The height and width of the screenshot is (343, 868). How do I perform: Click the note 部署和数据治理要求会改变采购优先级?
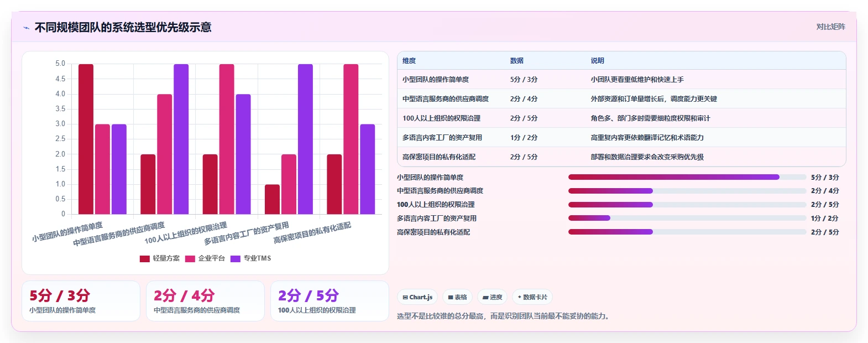(647, 157)
